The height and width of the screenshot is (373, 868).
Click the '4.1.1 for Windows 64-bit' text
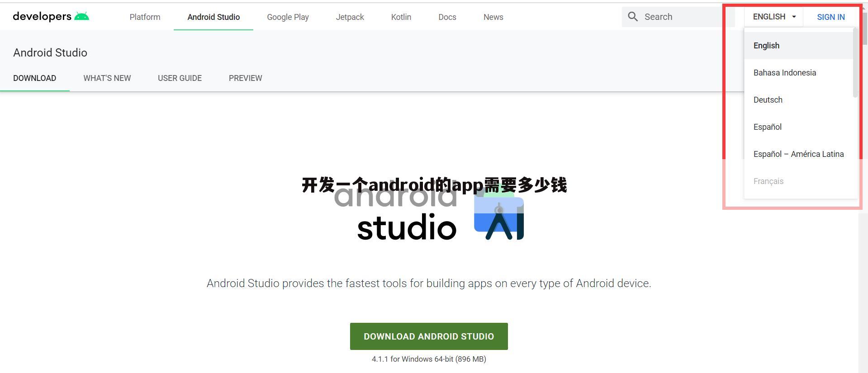point(429,359)
